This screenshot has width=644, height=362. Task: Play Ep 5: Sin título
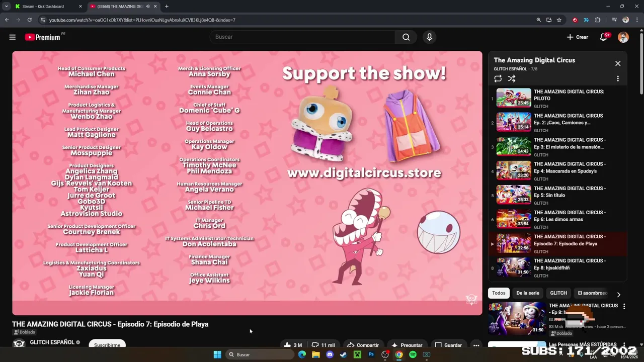[x=557, y=195]
